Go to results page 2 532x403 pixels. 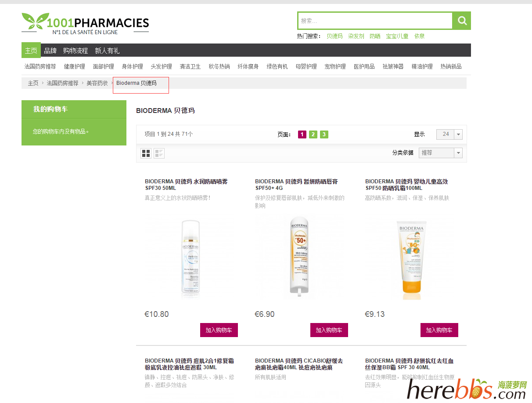pyautogui.click(x=313, y=134)
